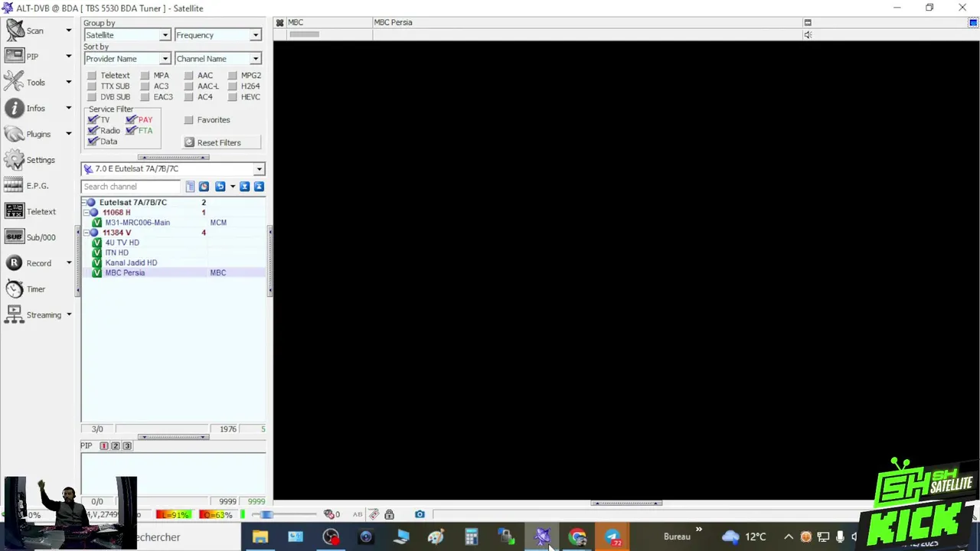This screenshot has width=980, height=551.
Task: Enable the MPA audio filter checkbox
Action: [x=145, y=76]
